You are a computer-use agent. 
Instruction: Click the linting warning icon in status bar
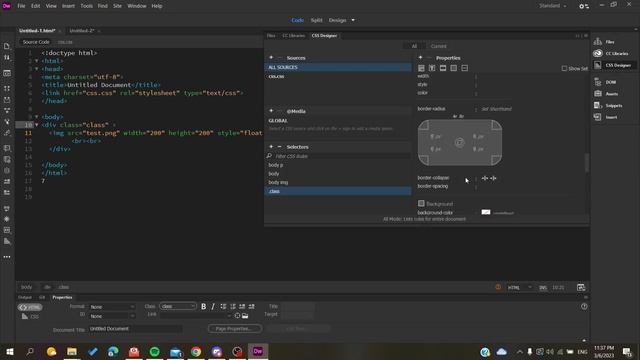point(498,287)
